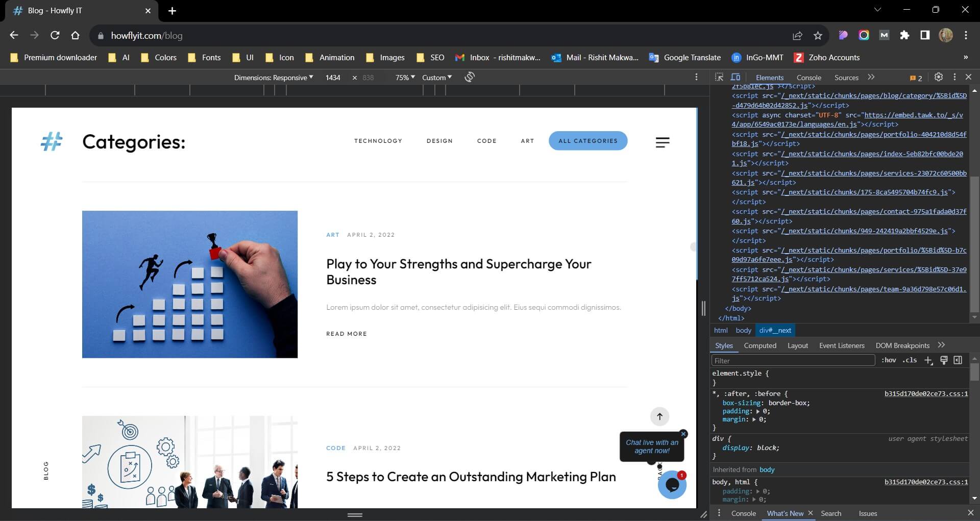This screenshot has width=980, height=521.
Task: Click the Styles filter input field
Action: (x=793, y=360)
